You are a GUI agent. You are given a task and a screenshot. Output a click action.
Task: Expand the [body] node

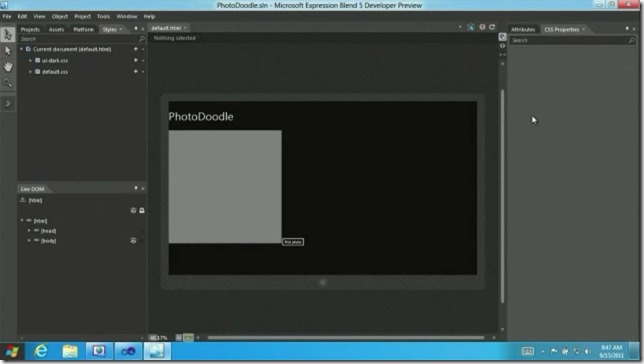(29, 240)
